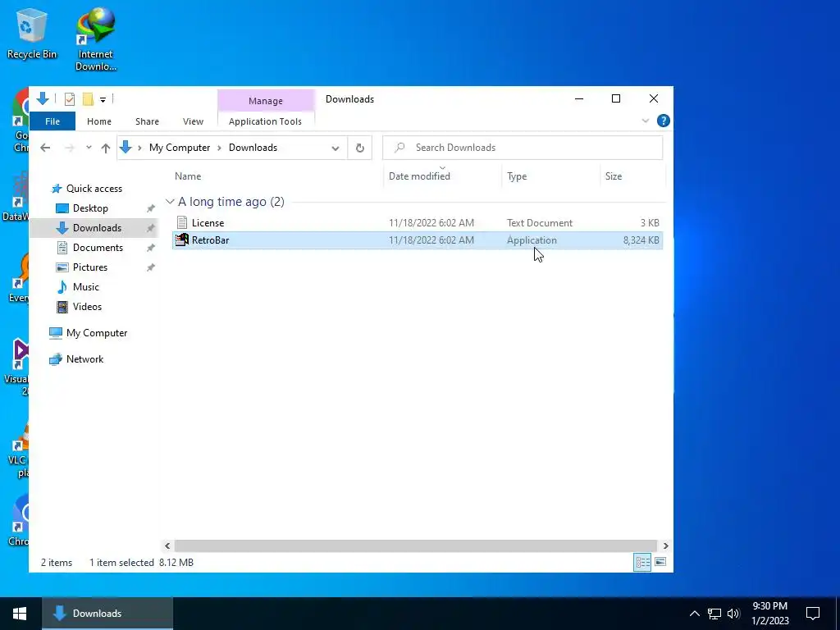
Task: Open Pictures in the navigation pane
Action: 90,267
